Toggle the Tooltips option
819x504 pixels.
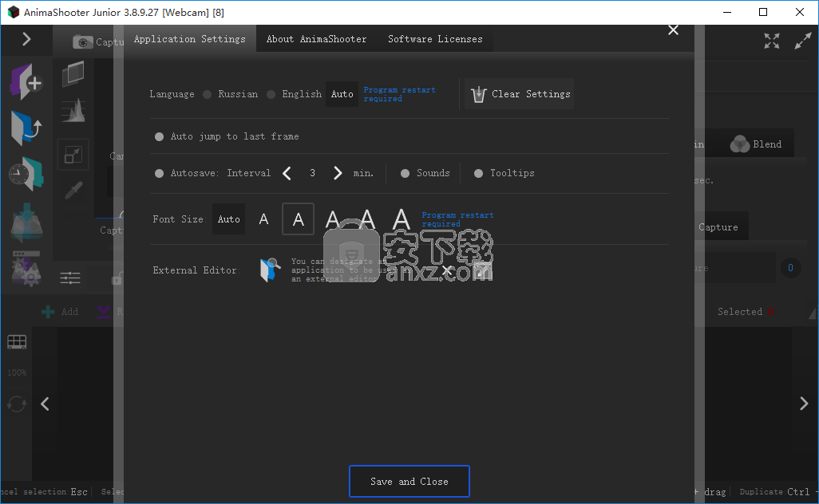tap(478, 173)
